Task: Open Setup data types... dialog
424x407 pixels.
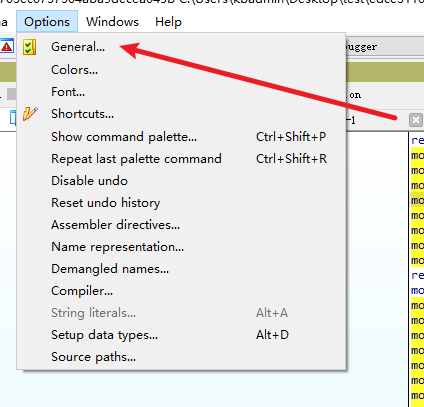Action: click(x=181, y=335)
